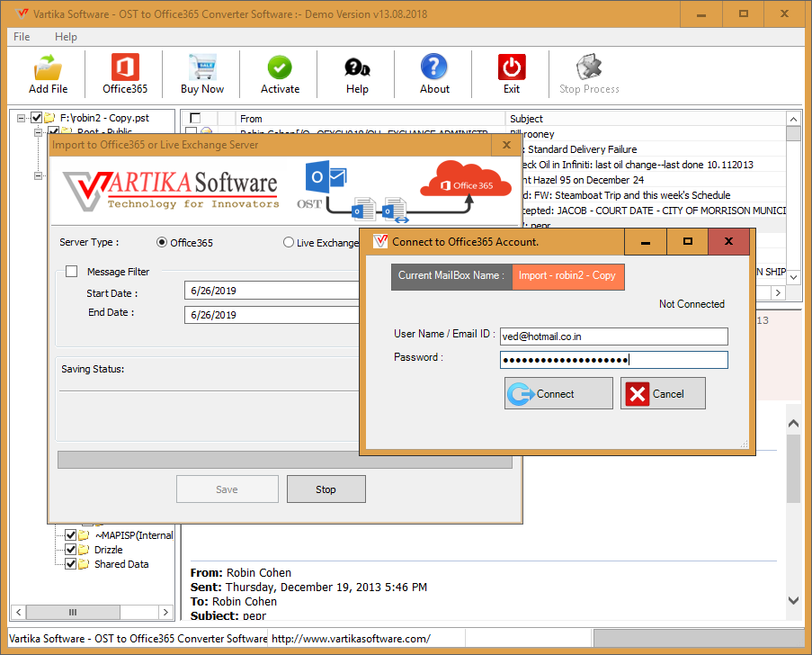Maximize the Connect to Office365 Account dialog

tap(687, 241)
